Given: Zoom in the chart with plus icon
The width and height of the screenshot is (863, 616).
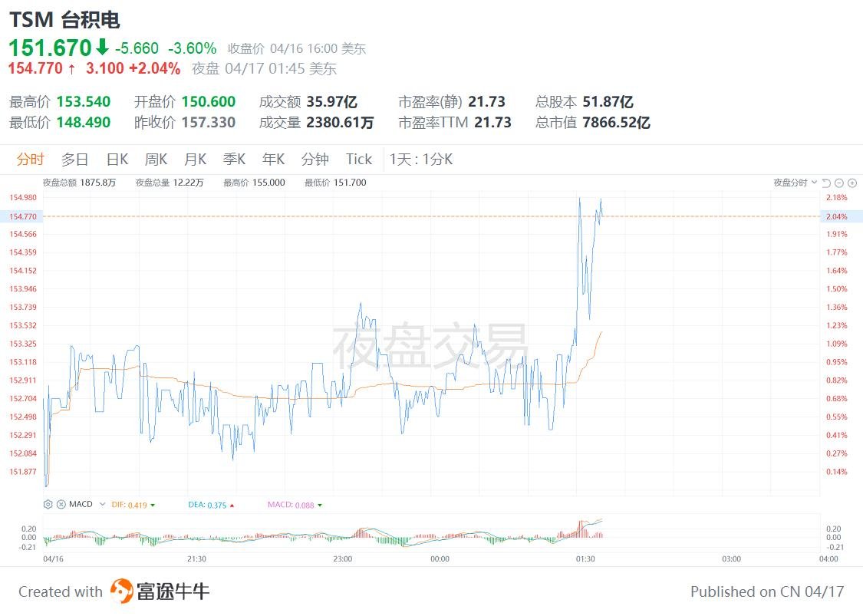Looking at the screenshot, I should point(852,183).
